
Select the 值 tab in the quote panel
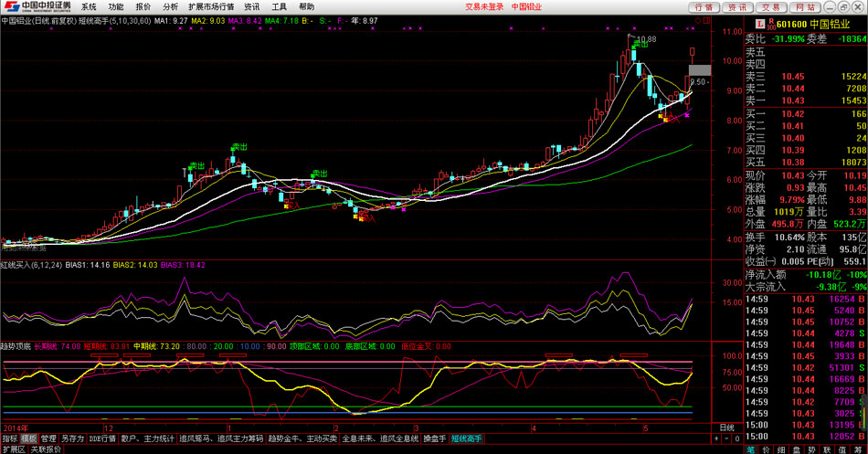pyautogui.click(x=842, y=449)
